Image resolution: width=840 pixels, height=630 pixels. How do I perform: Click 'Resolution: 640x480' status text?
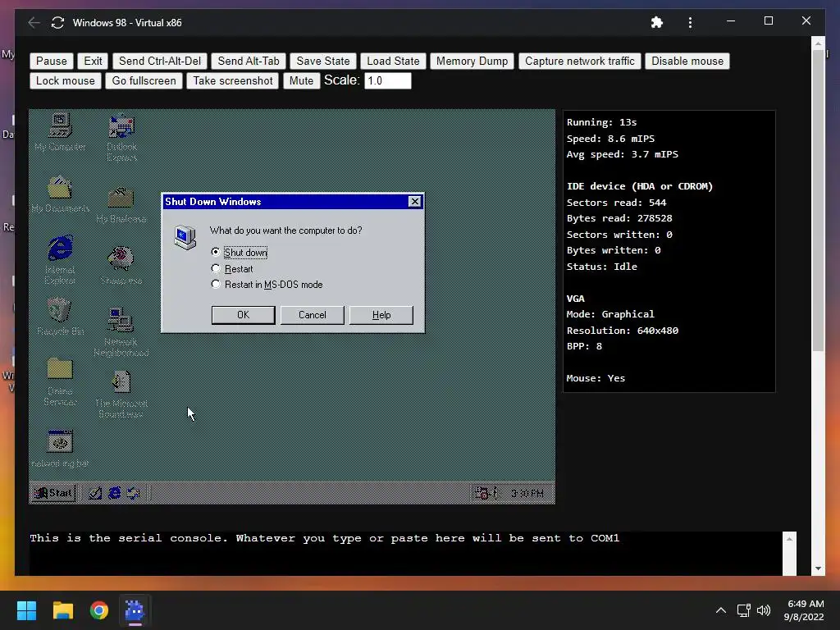[623, 331]
